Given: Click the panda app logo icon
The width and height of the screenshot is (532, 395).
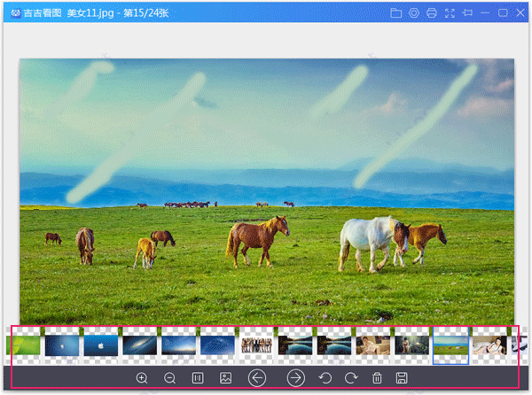Looking at the screenshot, I should pyautogui.click(x=16, y=13).
